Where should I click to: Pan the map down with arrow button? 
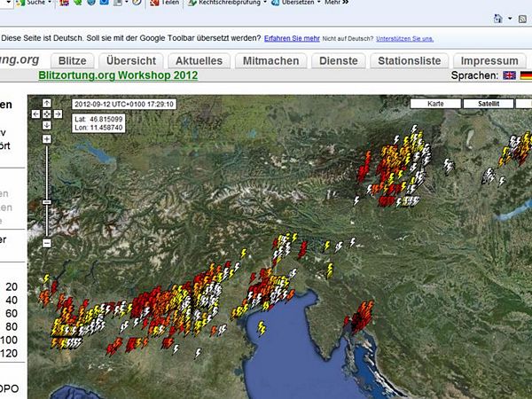coord(46,124)
